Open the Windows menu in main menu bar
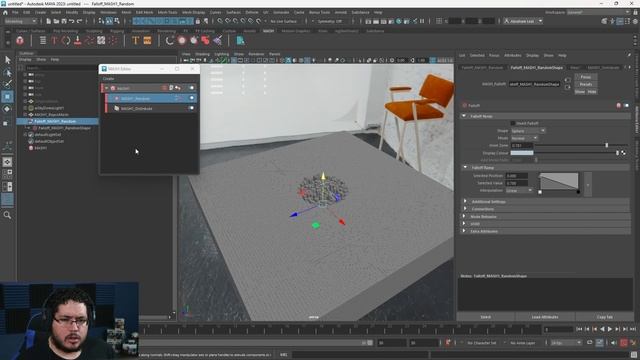 tap(108, 13)
